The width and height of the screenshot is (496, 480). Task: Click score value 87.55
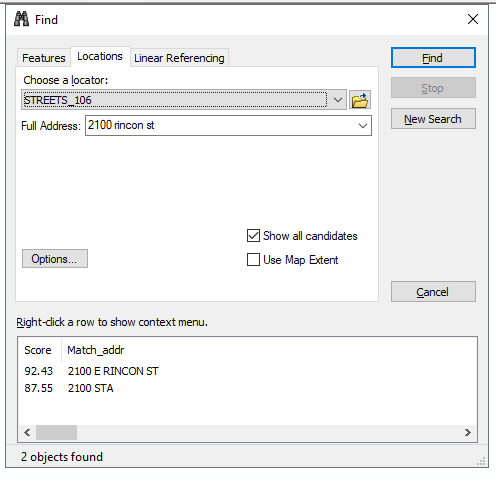(x=39, y=388)
